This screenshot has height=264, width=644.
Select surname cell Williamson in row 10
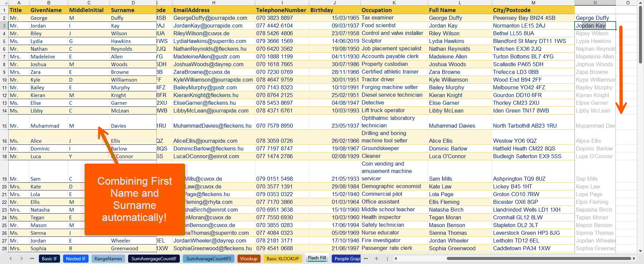click(x=133, y=80)
